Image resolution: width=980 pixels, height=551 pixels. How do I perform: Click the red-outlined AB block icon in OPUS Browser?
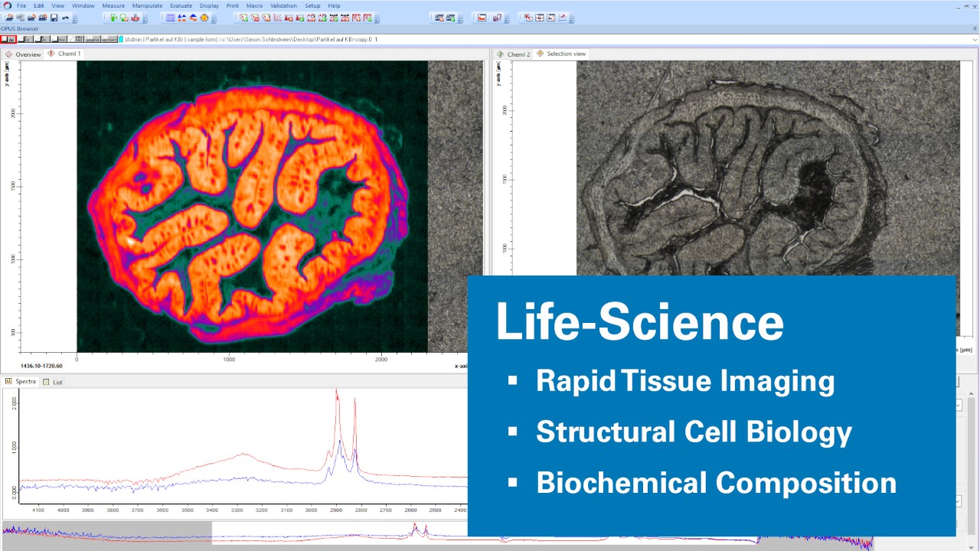point(8,39)
